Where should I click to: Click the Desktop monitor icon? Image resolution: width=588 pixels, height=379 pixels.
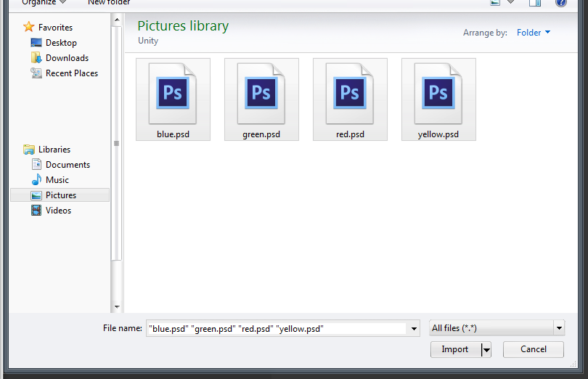click(36, 42)
